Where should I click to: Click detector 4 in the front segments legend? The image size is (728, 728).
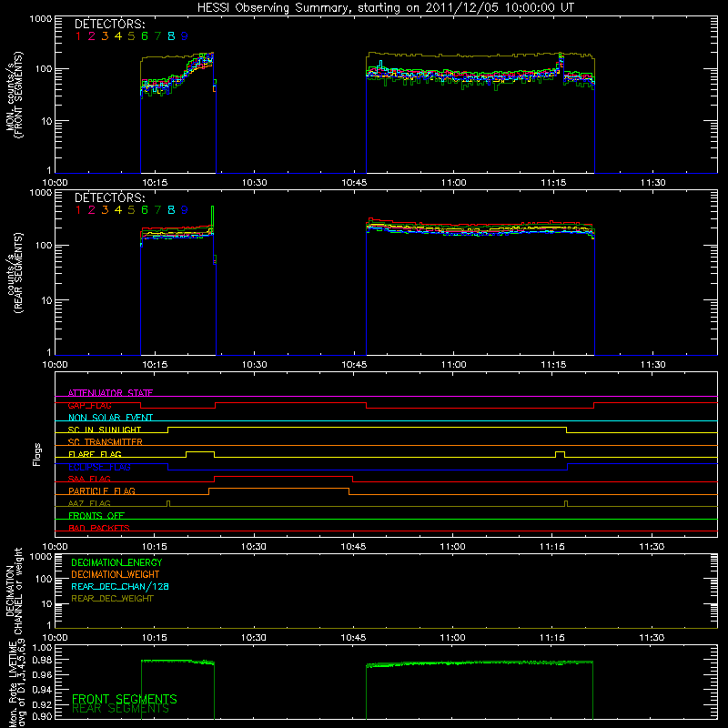(118, 36)
